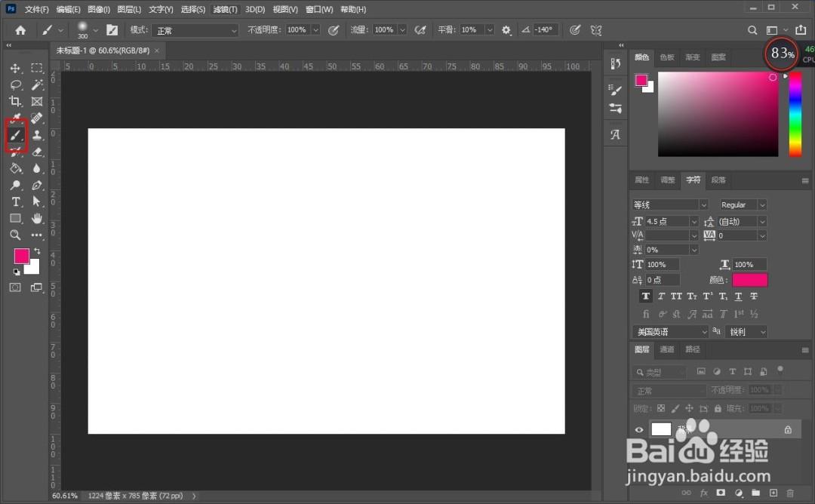Select the Eraser tool

coord(36,152)
